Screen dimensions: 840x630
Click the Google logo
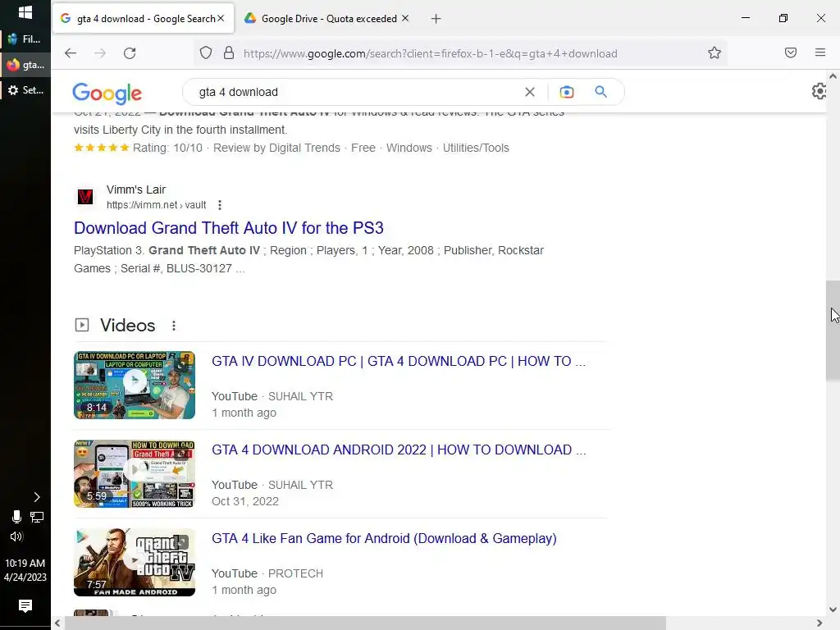(107, 94)
